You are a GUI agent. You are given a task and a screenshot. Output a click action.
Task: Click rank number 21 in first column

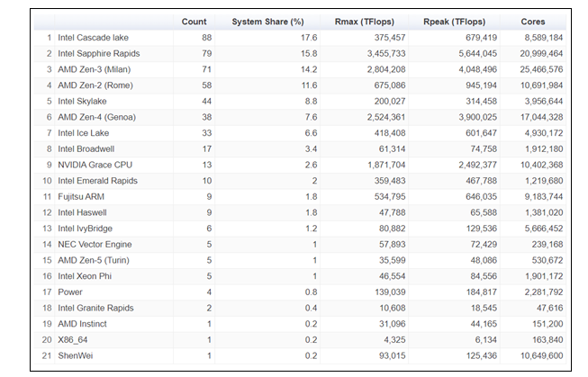47,355
